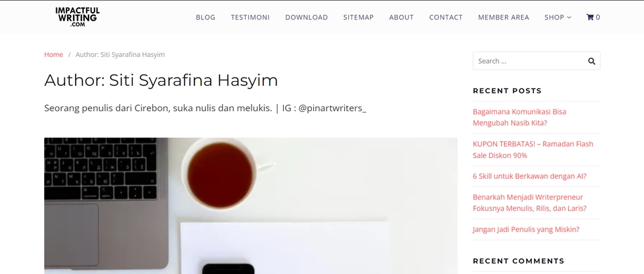This screenshot has width=644, height=274.
Task: Click the Home breadcrumb link
Action: (x=54, y=54)
